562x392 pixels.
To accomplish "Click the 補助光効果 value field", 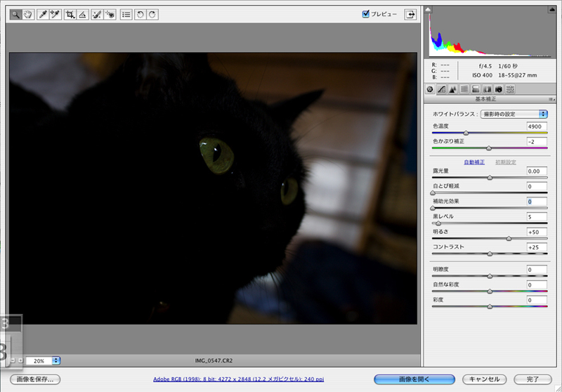I will tap(537, 202).
